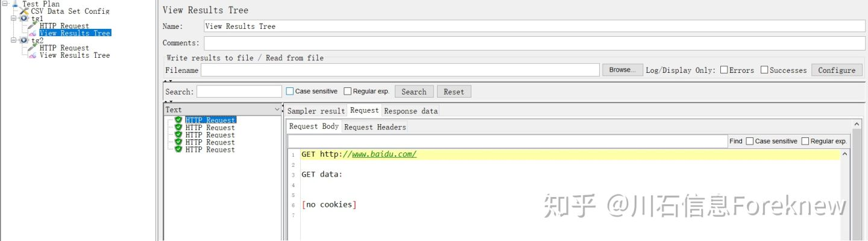Viewport: 868px width, 241px height.
Task: Toggle Regular exp. next to Search button
Action: point(347,92)
